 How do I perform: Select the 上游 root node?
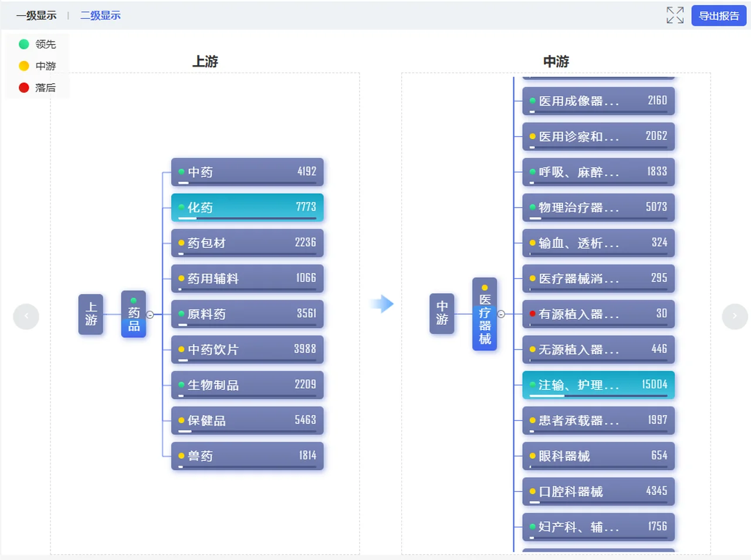[91, 314]
